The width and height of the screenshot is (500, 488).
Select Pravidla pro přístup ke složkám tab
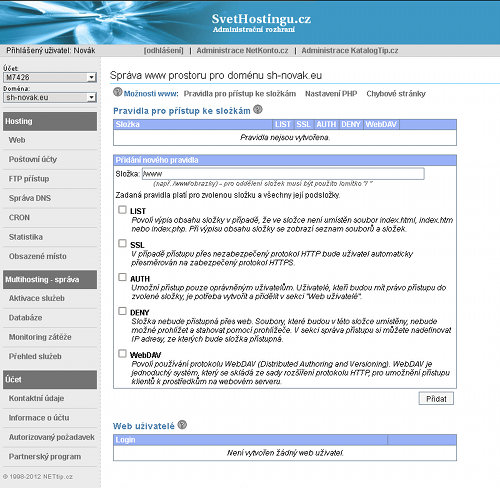point(240,94)
